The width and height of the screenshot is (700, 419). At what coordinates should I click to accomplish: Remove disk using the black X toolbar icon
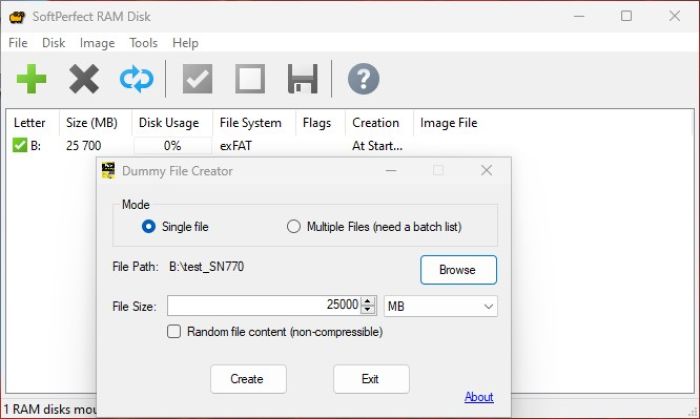pos(84,79)
